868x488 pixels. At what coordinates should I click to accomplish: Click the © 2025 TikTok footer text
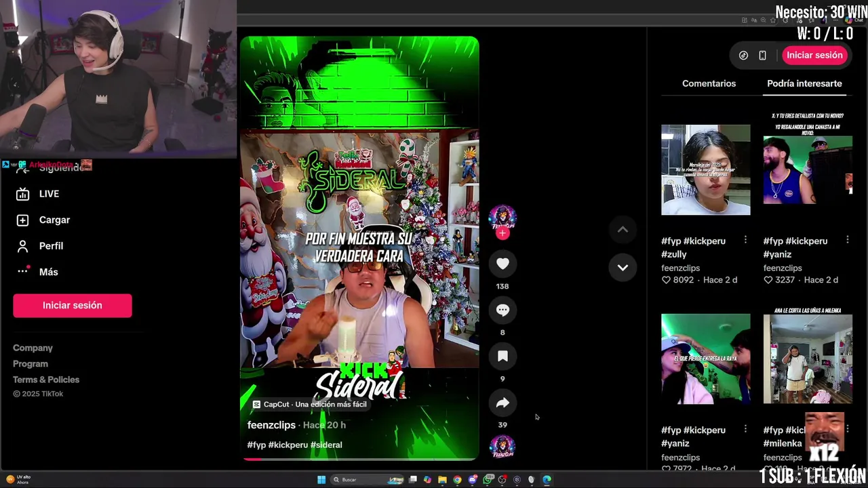click(38, 394)
